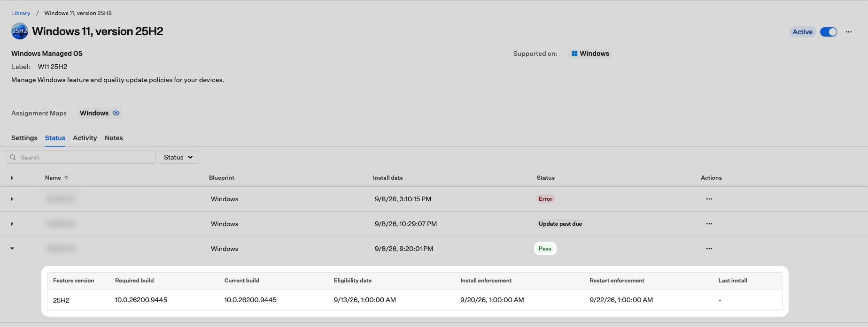The image size is (868, 327).
Task: Click the Windows logo next to Supported on
Action: point(574,53)
